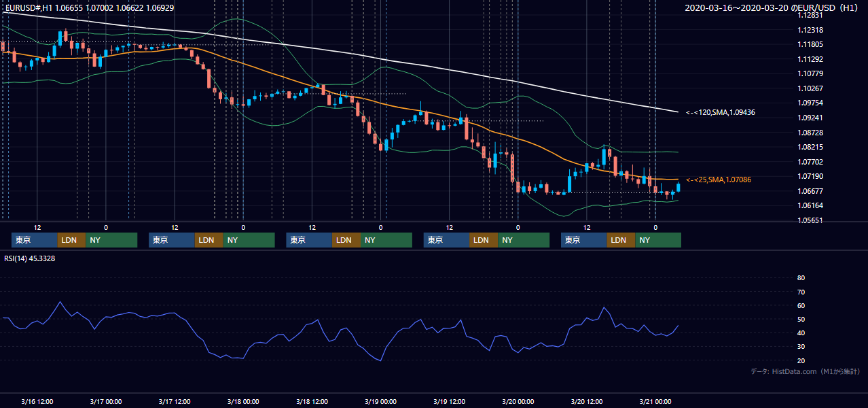Click price axis label 1.06164
Image resolution: width=868 pixels, height=408 pixels.
(810, 205)
